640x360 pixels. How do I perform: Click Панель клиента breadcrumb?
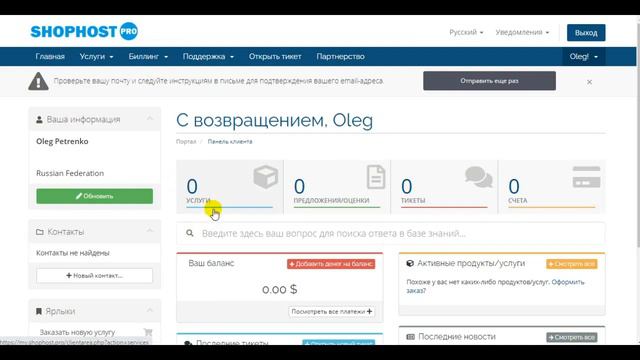[x=230, y=142]
